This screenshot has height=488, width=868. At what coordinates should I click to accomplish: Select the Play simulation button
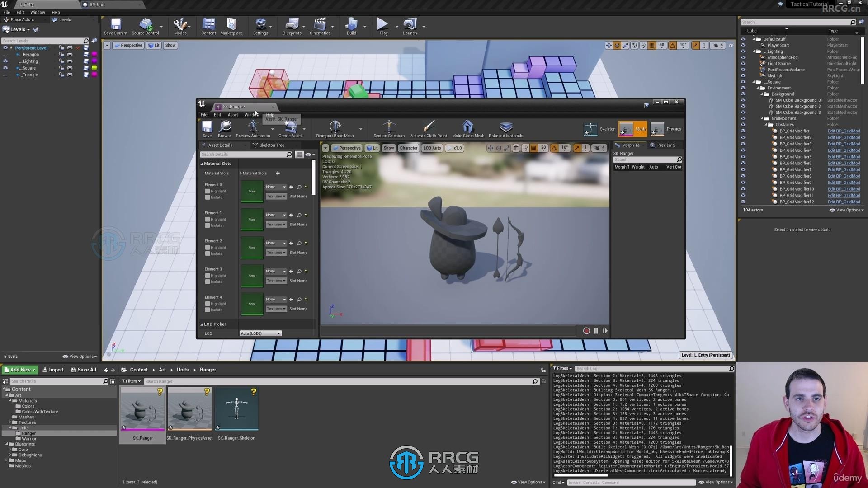pyautogui.click(x=382, y=26)
